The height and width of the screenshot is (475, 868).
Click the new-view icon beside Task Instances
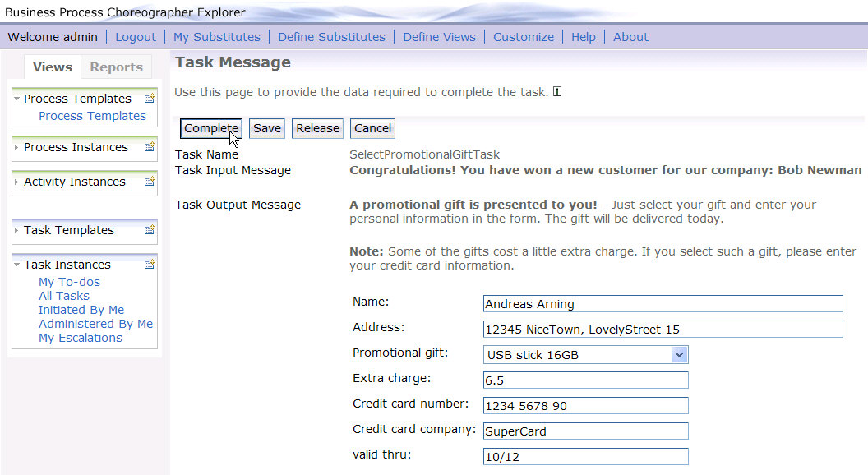[150, 265]
